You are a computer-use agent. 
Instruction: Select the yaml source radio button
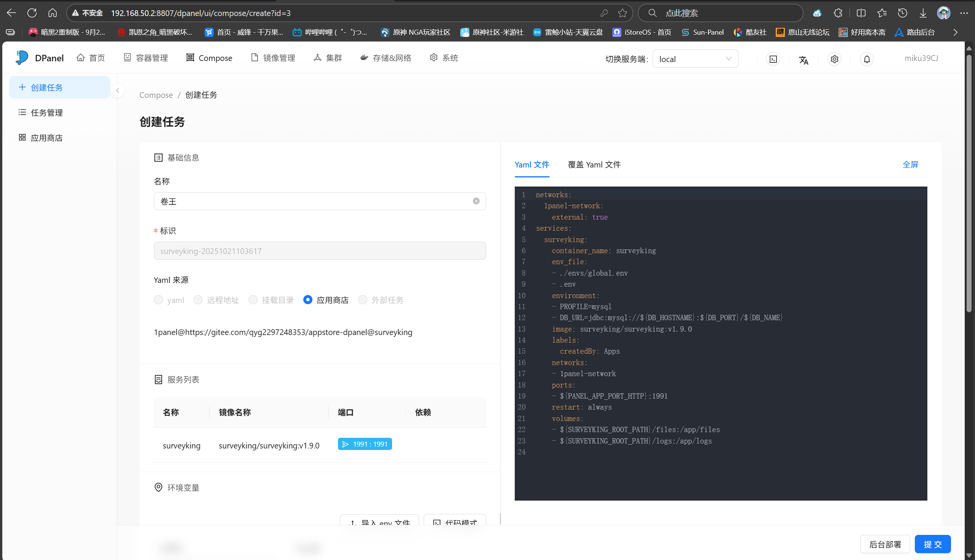pyautogui.click(x=158, y=300)
